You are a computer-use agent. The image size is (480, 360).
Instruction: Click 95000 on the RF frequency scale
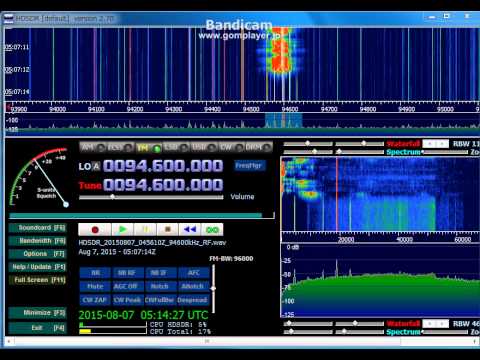pyautogui.click(x=445, y=109)
